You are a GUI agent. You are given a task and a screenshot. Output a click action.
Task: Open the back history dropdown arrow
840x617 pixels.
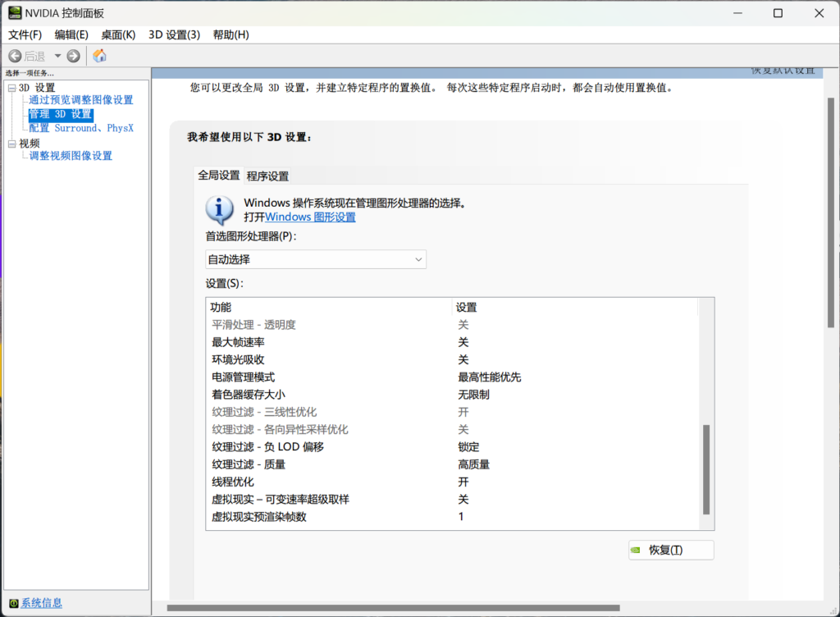tap(57, 56)
